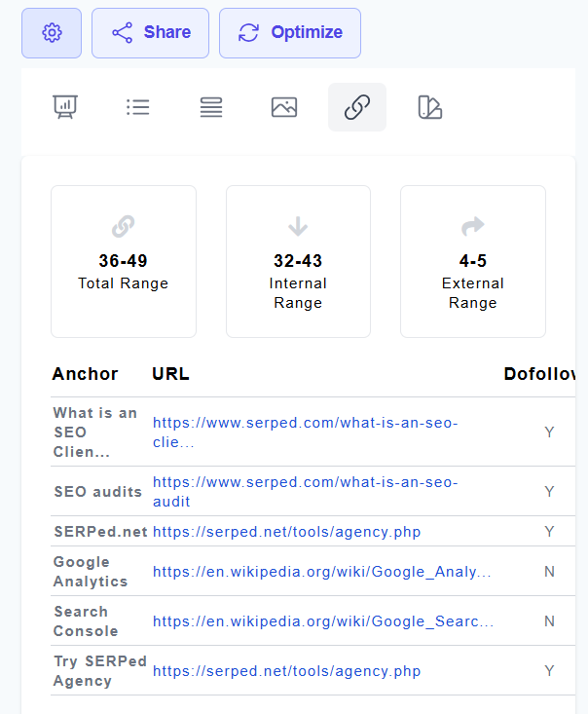Click the Optimize button

(290, 33)
